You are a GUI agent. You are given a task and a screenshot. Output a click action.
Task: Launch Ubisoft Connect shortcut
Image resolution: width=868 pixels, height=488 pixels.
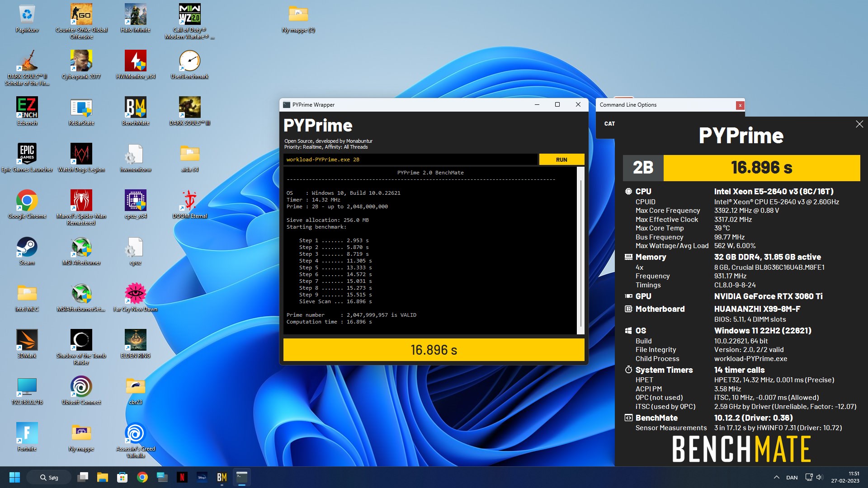point(81,390)
